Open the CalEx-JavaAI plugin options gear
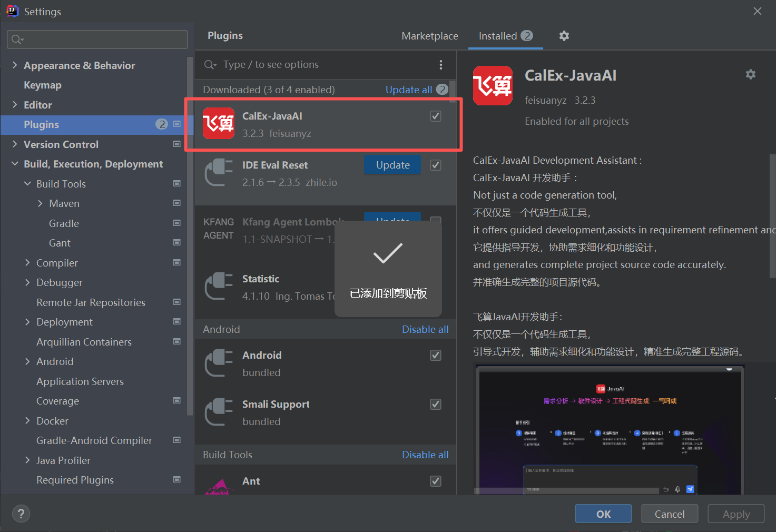The width and height of the screenshot is (776, 532). pos(750,74)
